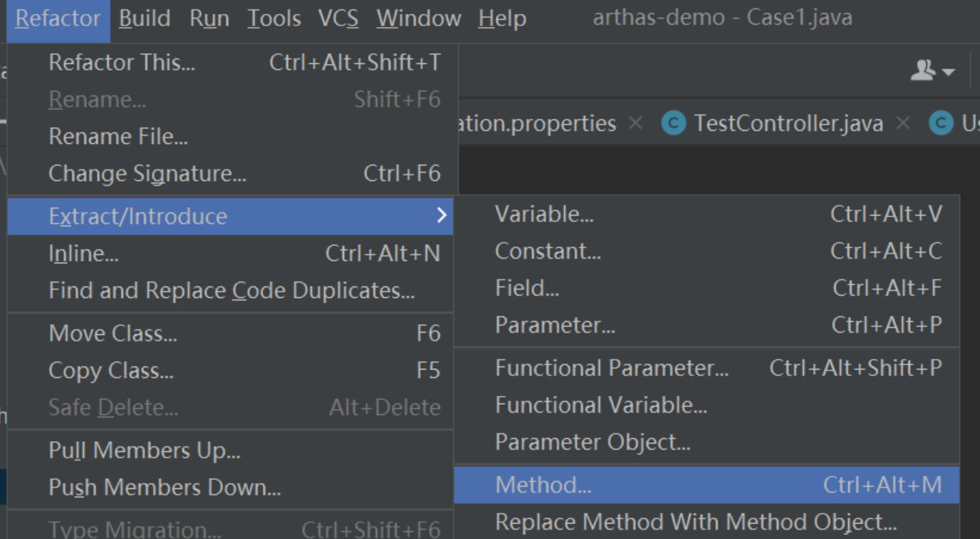This screenshot has height=539, width=980.
Task: Select Refactor This... menu entry
Action: [122, 63]
